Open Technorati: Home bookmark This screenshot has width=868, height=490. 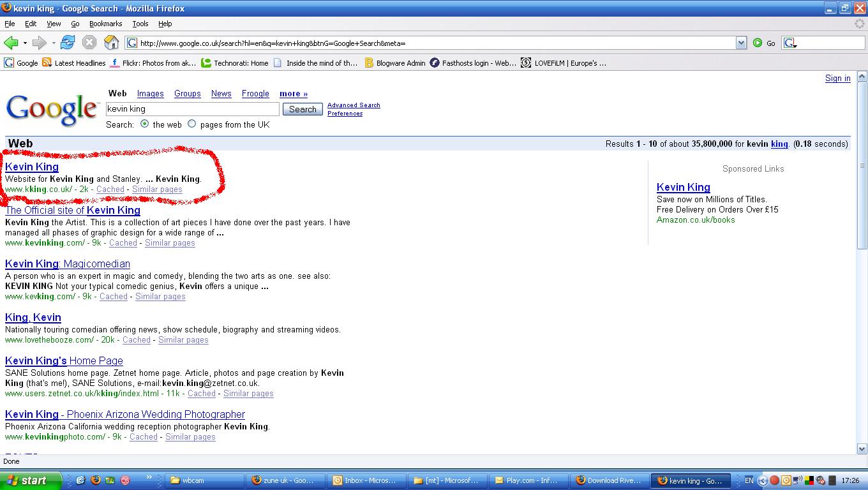click(x=235, y=63)
